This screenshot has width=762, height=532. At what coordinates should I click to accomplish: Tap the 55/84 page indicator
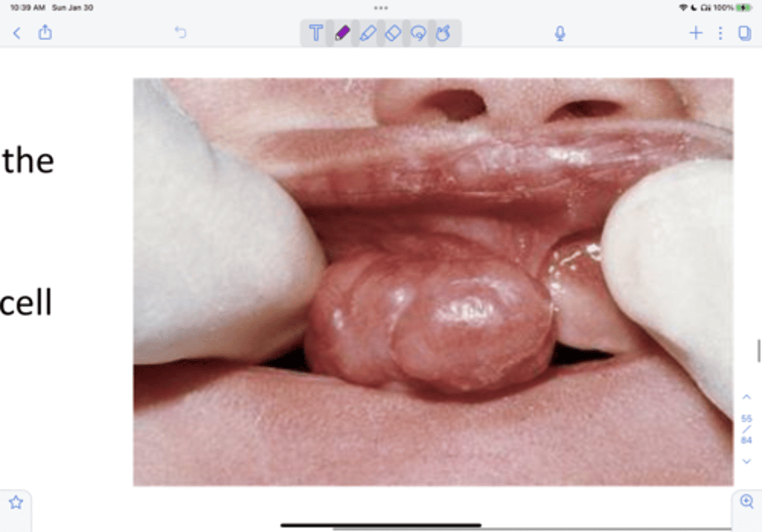tap(747, 429)
